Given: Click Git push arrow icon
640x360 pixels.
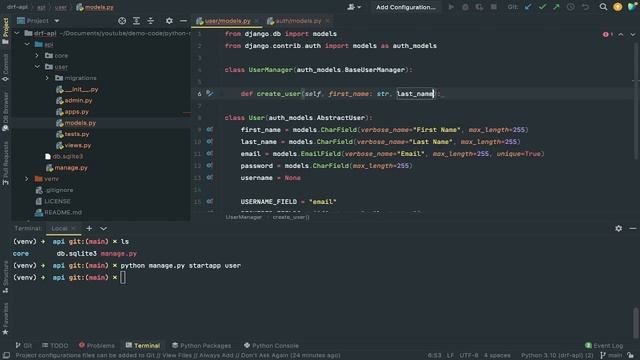Looking at the screenshot, I should coord(556,7).
